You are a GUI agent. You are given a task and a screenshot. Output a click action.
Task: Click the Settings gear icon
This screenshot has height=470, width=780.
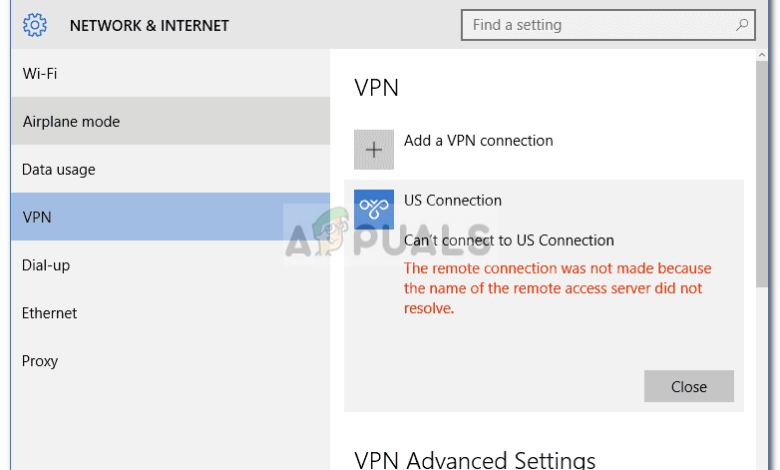coord(35,25)
